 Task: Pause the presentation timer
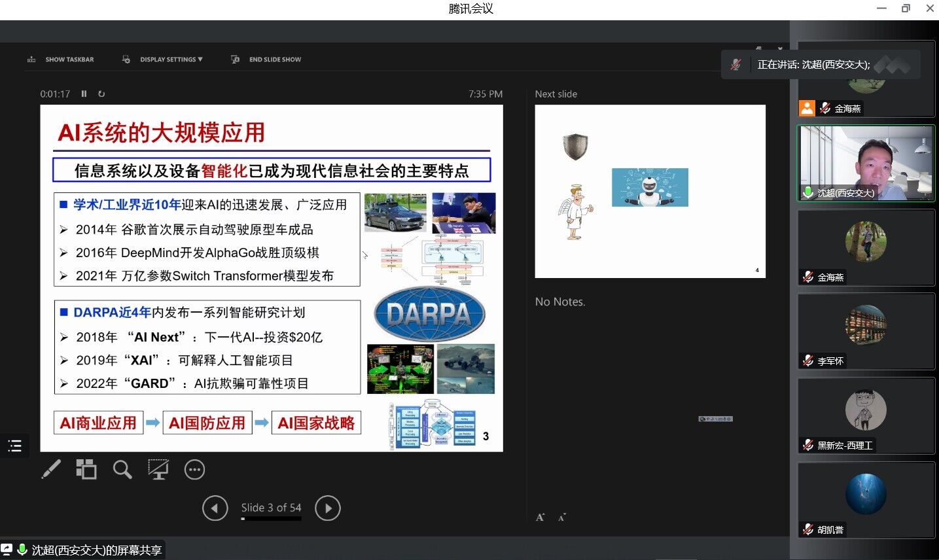point(84,94)
